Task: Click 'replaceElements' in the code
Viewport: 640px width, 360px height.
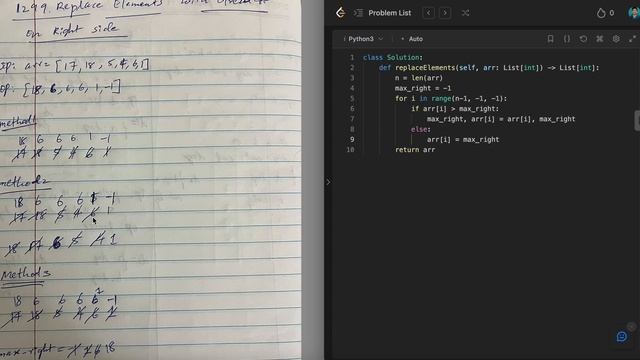Action: point(425,68)
